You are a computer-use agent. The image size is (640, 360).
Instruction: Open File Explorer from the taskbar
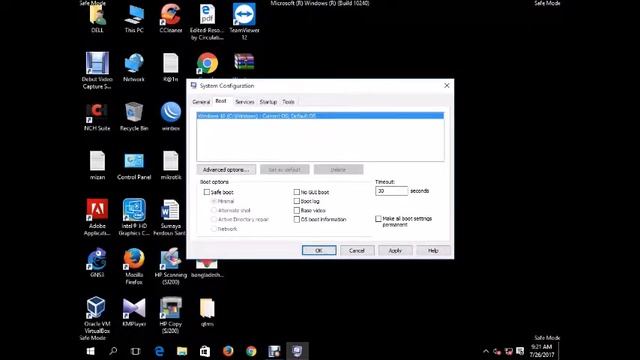point(182,351)
